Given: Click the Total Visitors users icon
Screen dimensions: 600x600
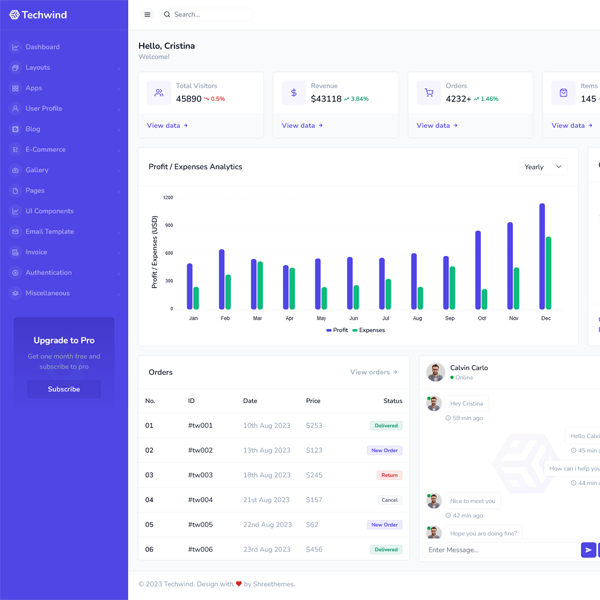Looking at the screenshot, I should (x=159, y=93).
